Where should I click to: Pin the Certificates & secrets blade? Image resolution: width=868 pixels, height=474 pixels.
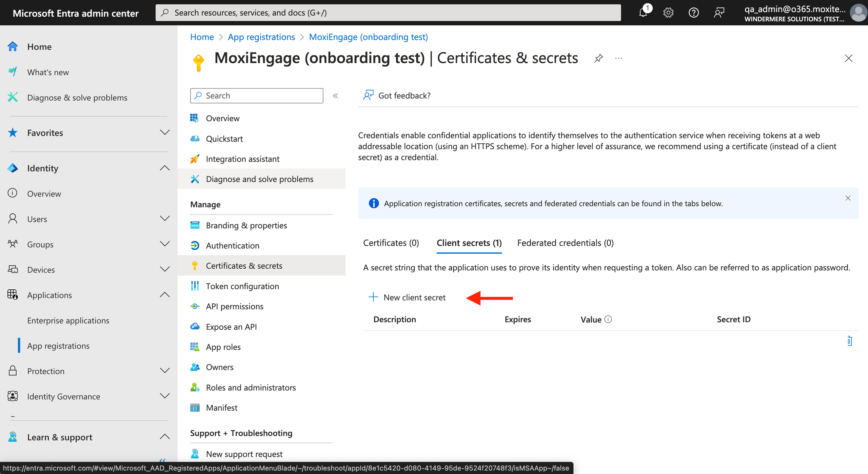[x=598, y=58]
